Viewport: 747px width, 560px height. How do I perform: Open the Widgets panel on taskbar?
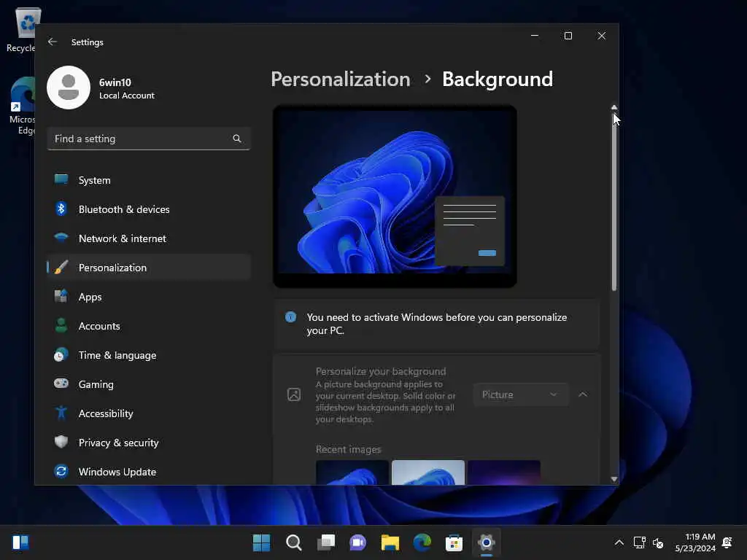20,542
